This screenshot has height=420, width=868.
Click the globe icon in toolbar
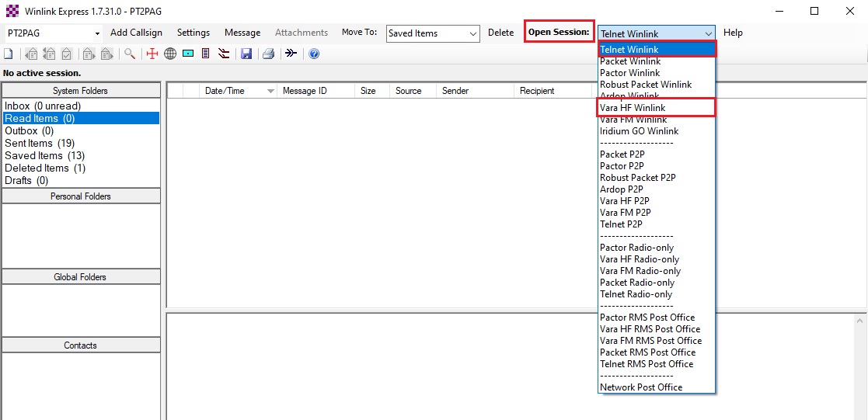(170, 54)
